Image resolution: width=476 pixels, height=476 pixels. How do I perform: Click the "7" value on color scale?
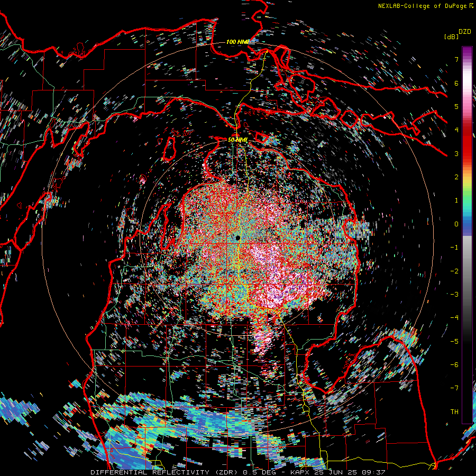(x=456, y=59)
